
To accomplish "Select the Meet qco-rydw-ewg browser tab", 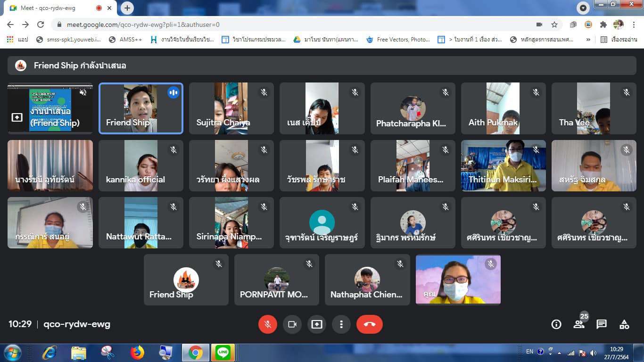I will (52, 8).
